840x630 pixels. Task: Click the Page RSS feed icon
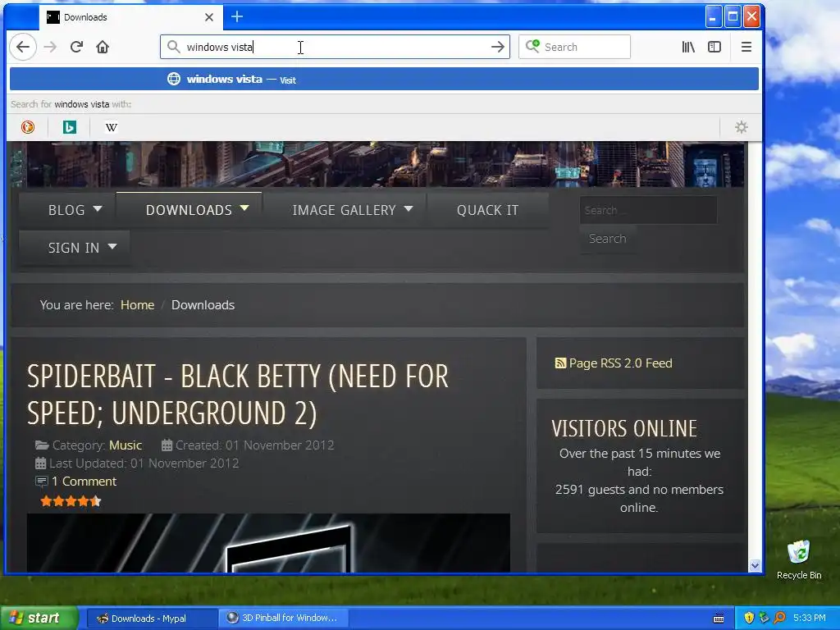click(560, 363)
